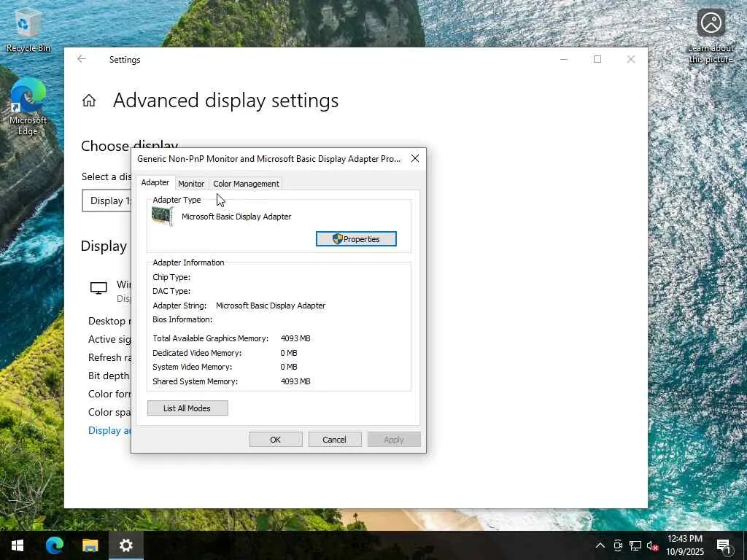Screen dimensions: 747x560
Task: Maximize the Settings window
Action: click(597, 59)
